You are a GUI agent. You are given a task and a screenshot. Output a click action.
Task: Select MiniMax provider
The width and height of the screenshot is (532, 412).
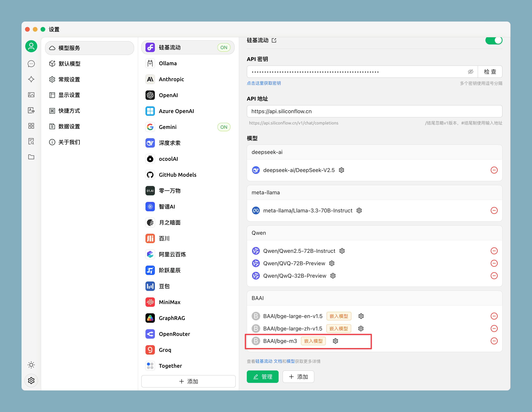(x=188, y=302)
